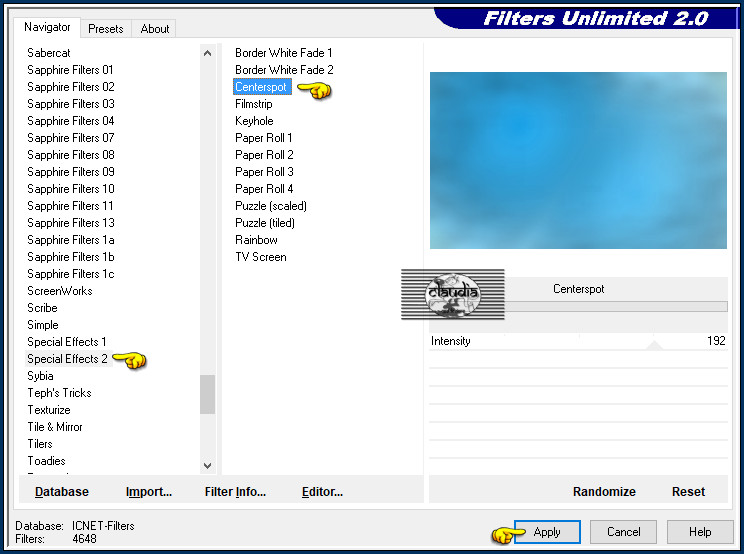744x554 pixels.
Task: Open the Presets tab
Action: click(105, 29)
